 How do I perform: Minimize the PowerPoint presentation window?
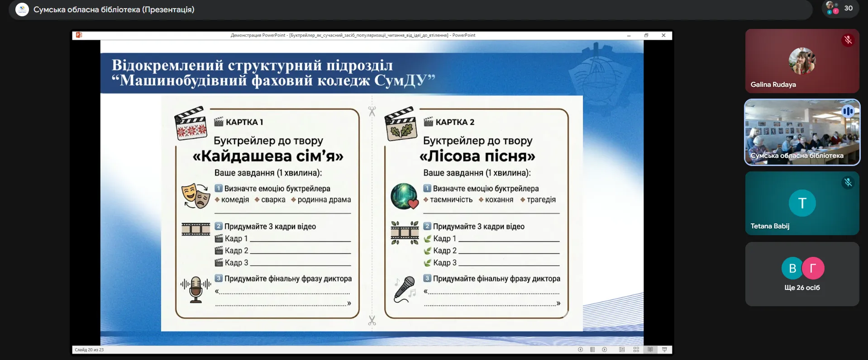[x=629, y=35]
